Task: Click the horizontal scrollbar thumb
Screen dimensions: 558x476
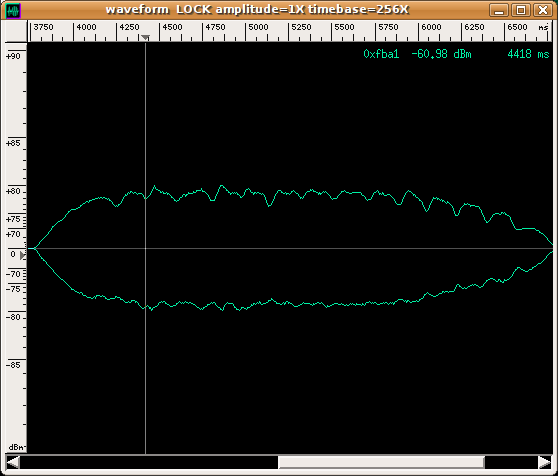Action: (381, 462)
